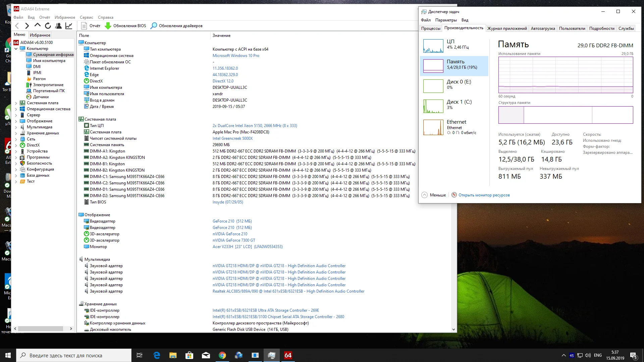This screenshot has height=362, width=644.
Task: Select the ЦП performance graph thumbnail
Action: pyautogui.click(x=433, y=46)
